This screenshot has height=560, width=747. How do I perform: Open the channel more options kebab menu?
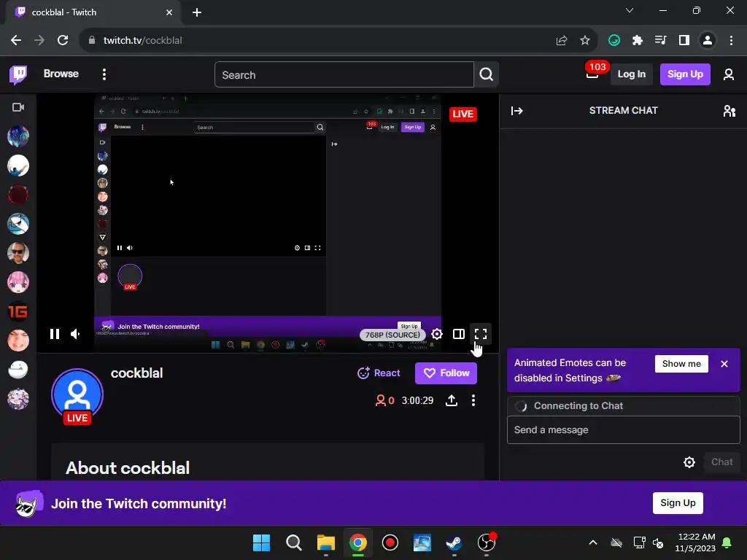[x=473, y=400]
